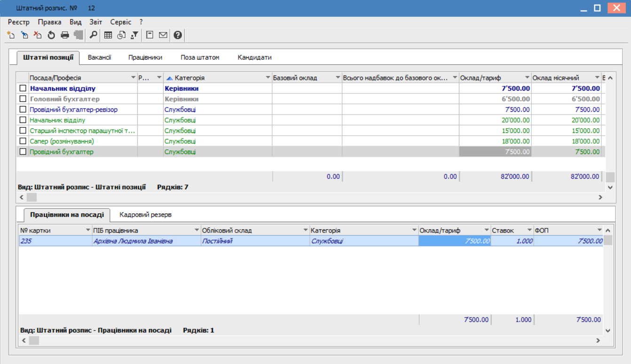The height and width of the screenshot is (364, 631).
Task: Tick the checkbox for Головний бухгалтер
Action: (23, 99)
